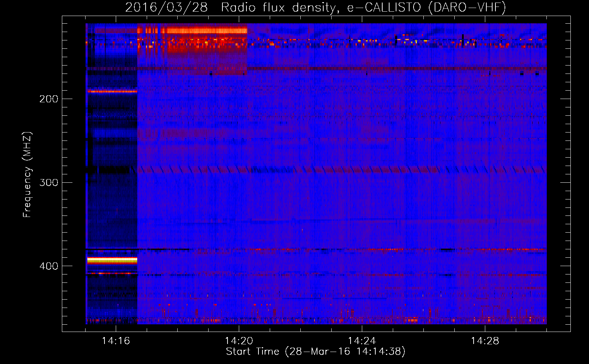Click the "14:24" time tick label
The height and width of the screenshot is (364, 589).
[362, 341]
